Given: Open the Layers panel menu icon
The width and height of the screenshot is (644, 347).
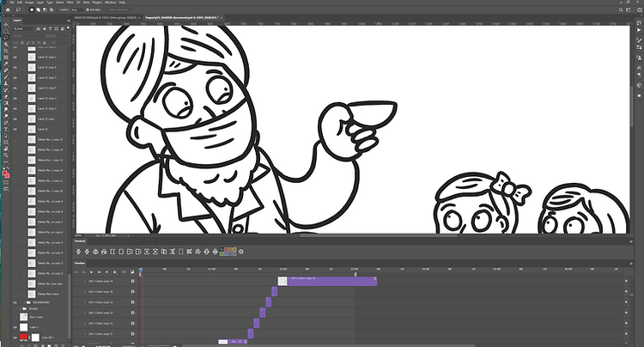Looking at the screenshot, I should [x=69, y=20].
